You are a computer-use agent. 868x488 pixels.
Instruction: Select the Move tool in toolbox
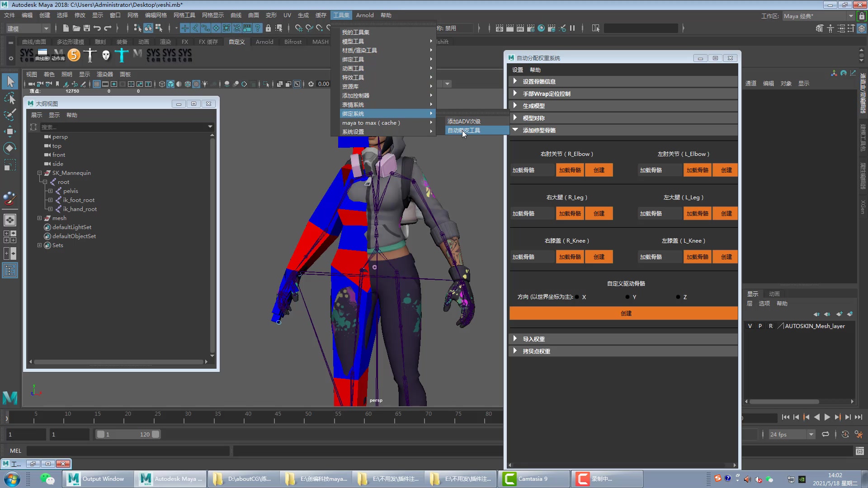coord(10,131)
